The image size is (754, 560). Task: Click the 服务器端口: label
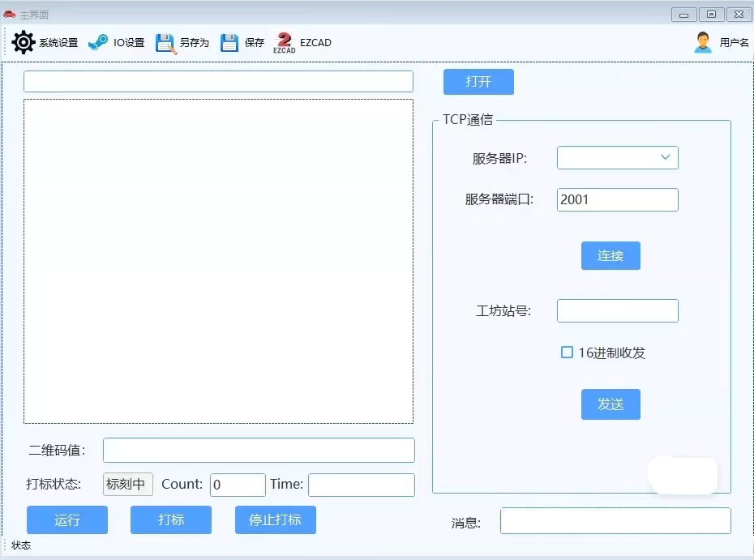click(499, 199)
